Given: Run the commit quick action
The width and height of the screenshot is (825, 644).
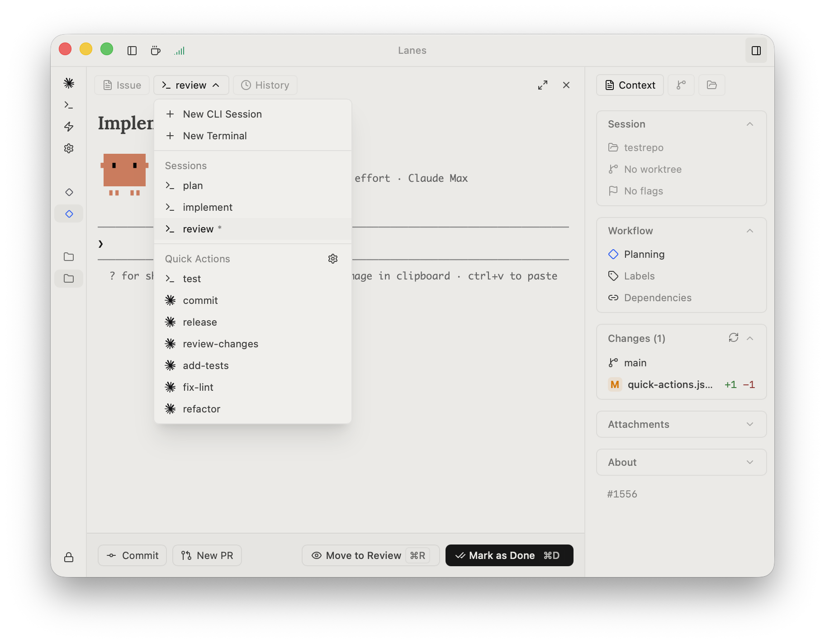Looking at the screenshot, I should [252, 300].
